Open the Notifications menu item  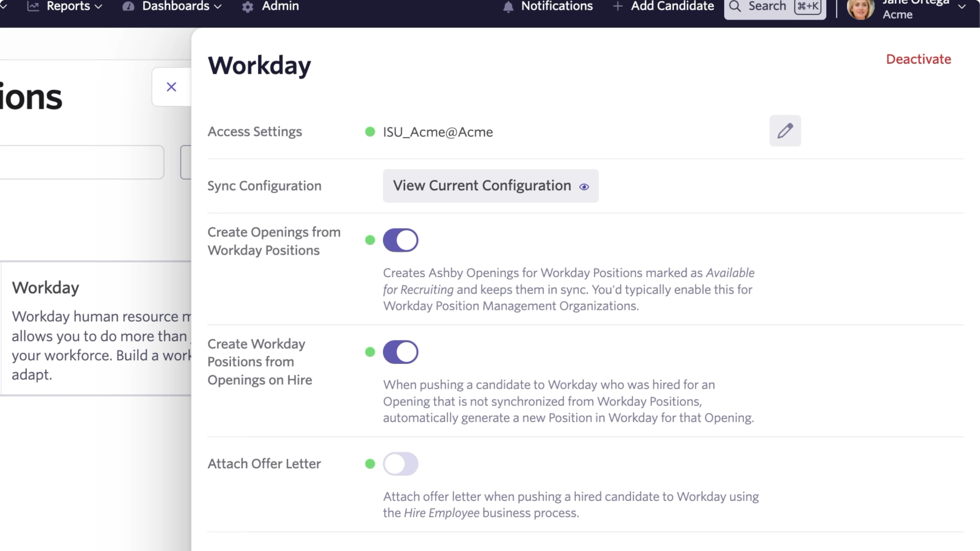557,7
